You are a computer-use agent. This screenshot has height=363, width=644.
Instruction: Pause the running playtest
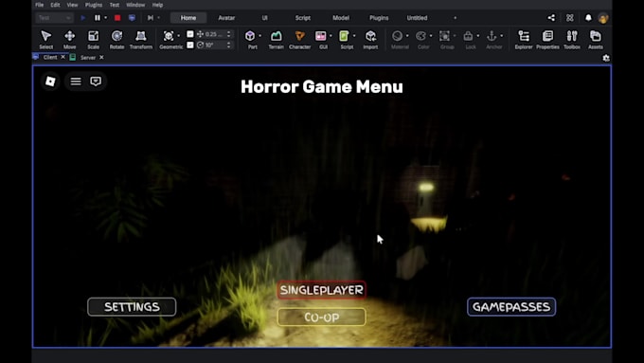pyautogui.click(x=98, y=18)
